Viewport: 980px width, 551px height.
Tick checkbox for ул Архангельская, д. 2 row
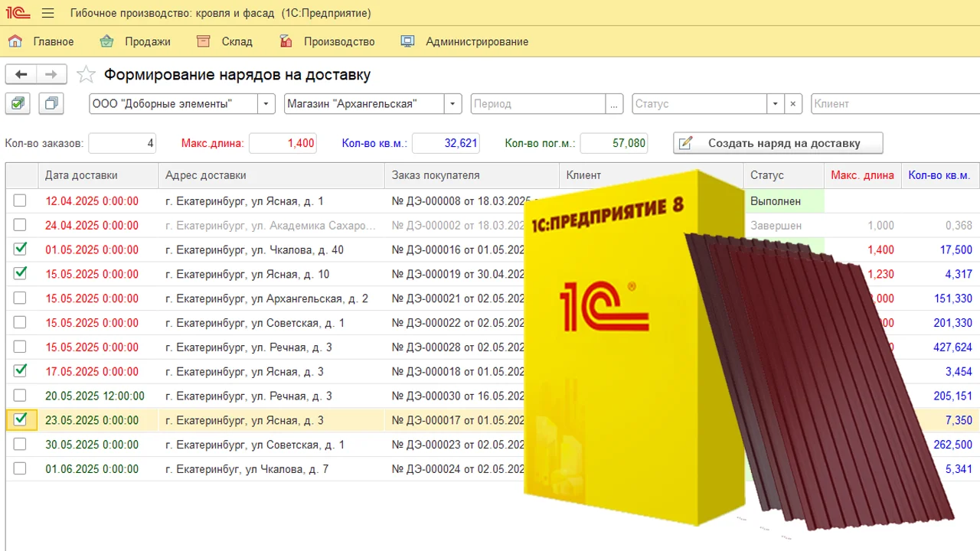20,298
